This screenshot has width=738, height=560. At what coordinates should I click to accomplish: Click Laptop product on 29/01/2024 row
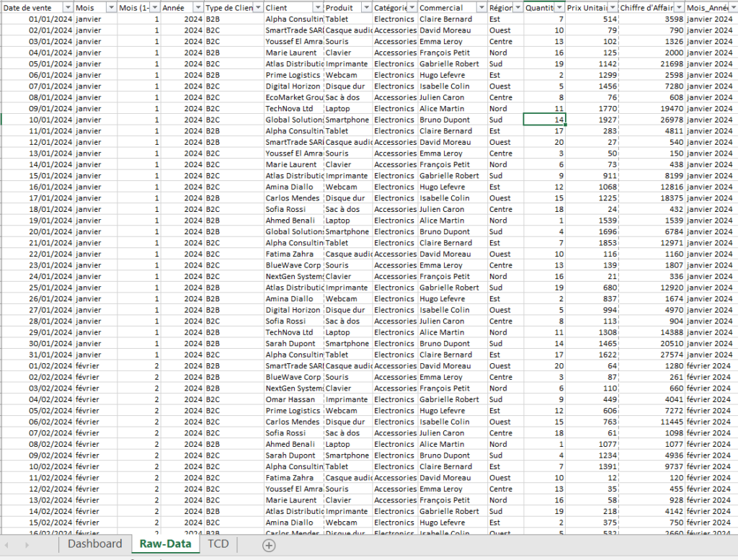(x=348, y=332)
